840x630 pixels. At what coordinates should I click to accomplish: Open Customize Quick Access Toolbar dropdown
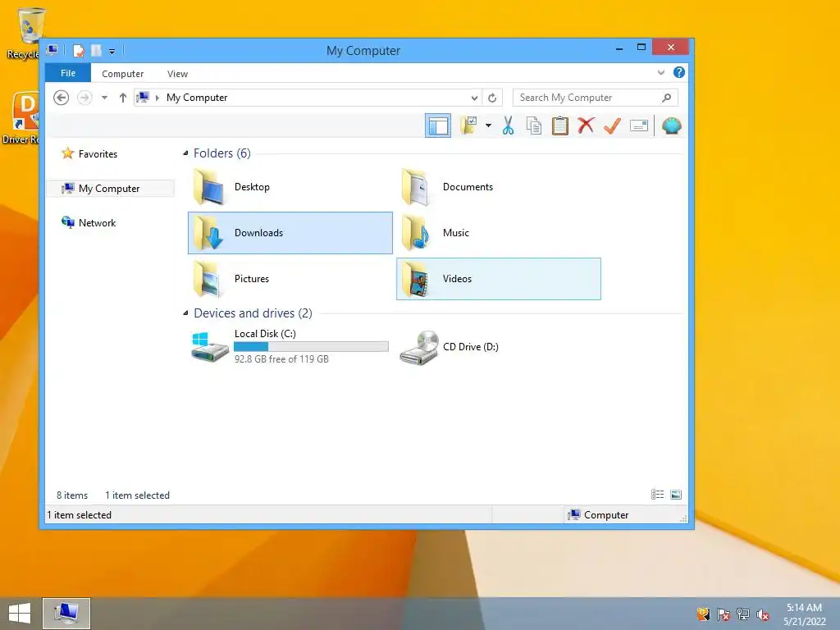tap(112, 52)
